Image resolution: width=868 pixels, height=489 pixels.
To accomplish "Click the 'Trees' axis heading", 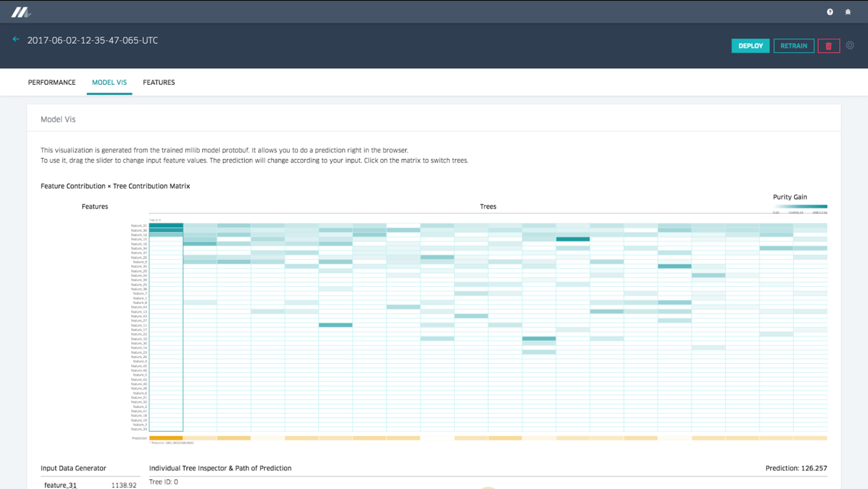I will coord(488,206).
